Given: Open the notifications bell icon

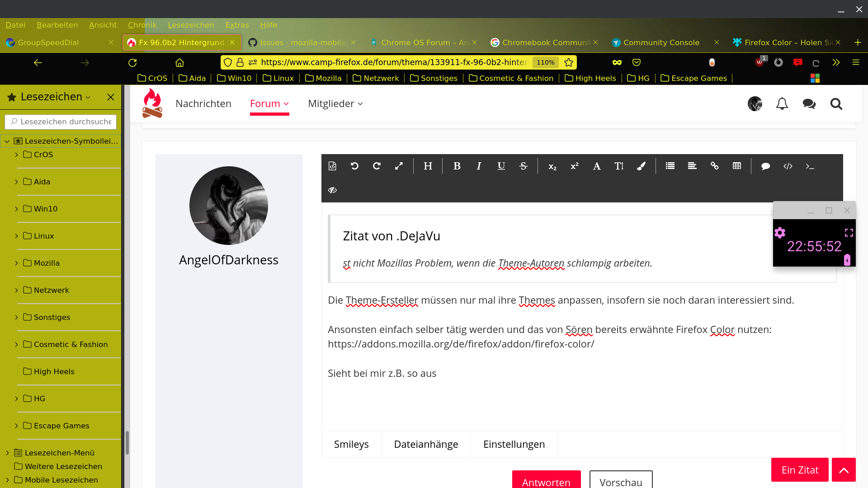Looking at the screenshot, I should click(782, 104).
